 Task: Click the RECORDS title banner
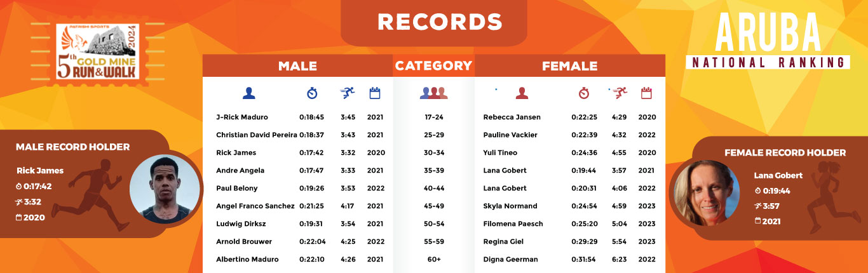coord(440,22)
